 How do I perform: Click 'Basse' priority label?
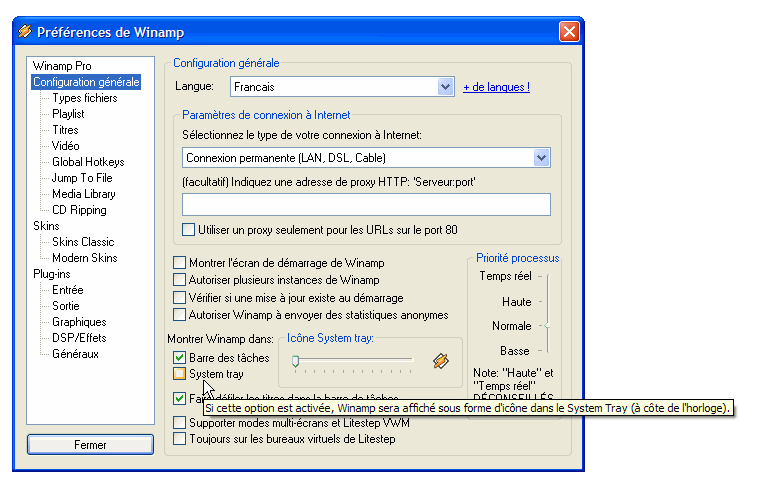point(515,351)
